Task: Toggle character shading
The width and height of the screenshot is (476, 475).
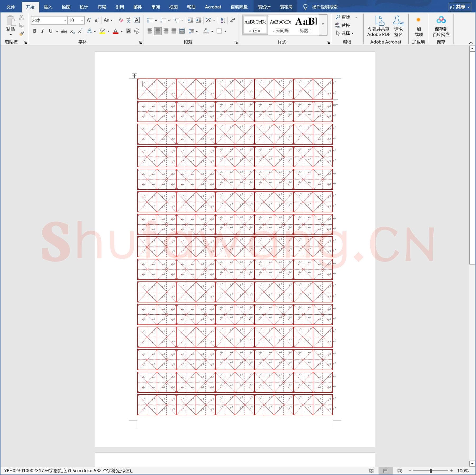Action: 129,31
